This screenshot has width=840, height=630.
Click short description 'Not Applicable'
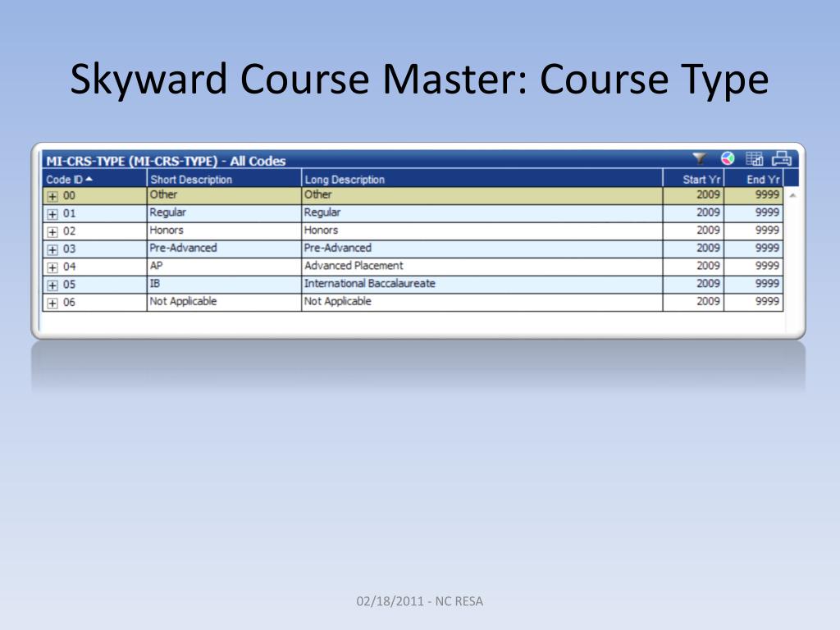point(183,301)
